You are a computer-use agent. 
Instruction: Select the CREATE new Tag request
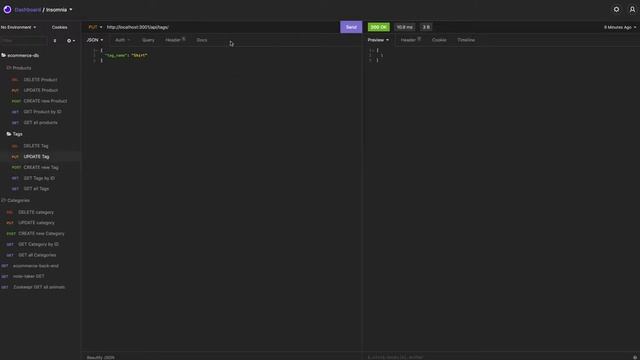click(40, 167)
